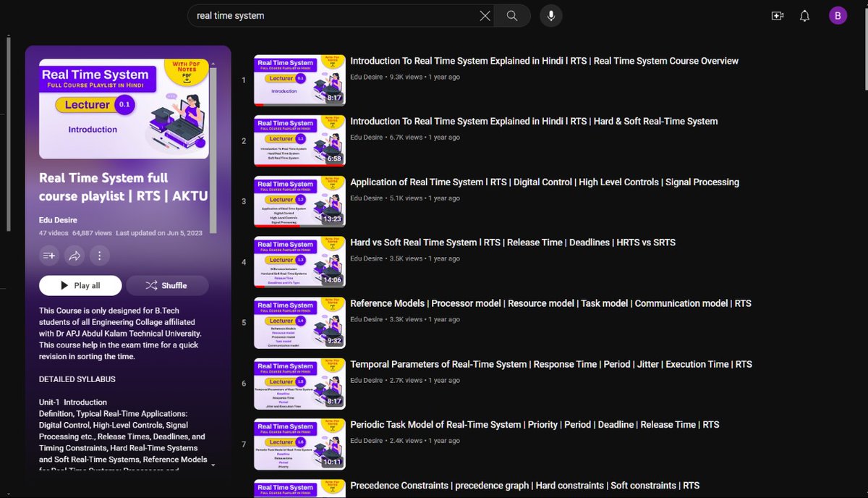This screenshot has width=868, height=498.
Task: Click the Play all button
Action: 80,285
